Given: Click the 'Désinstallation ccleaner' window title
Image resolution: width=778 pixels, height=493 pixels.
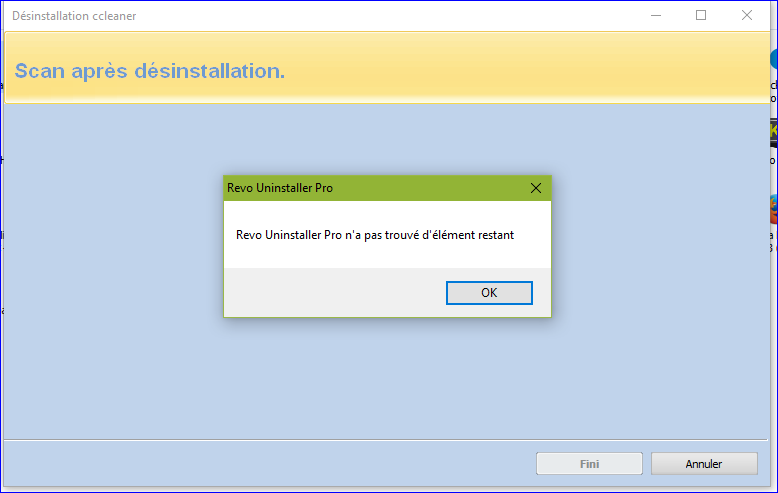Looking at the screenshot, I should pyautogui.click(x=74, y=16).
